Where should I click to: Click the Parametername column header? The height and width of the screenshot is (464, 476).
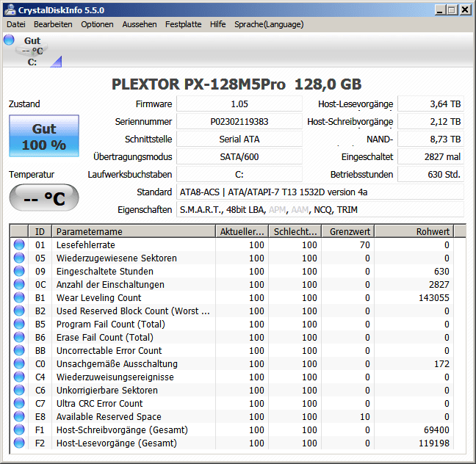click(x=134, y=231)
